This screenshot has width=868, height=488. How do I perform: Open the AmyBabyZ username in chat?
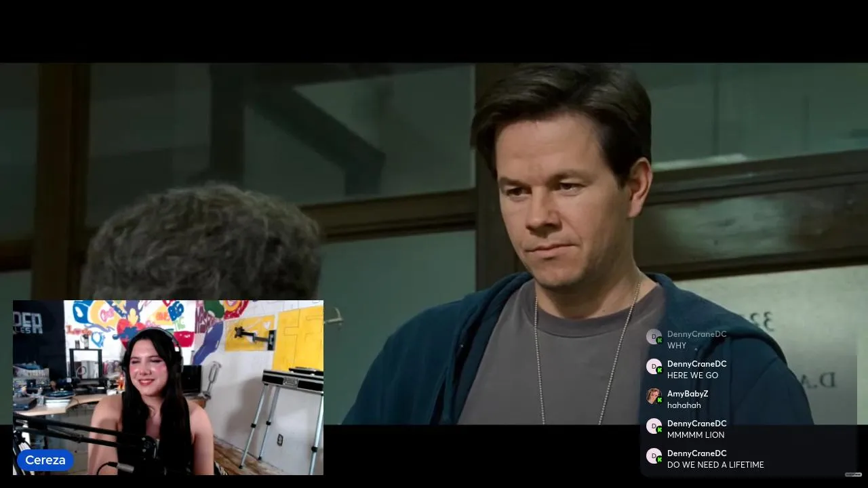(x=688, y=394)
